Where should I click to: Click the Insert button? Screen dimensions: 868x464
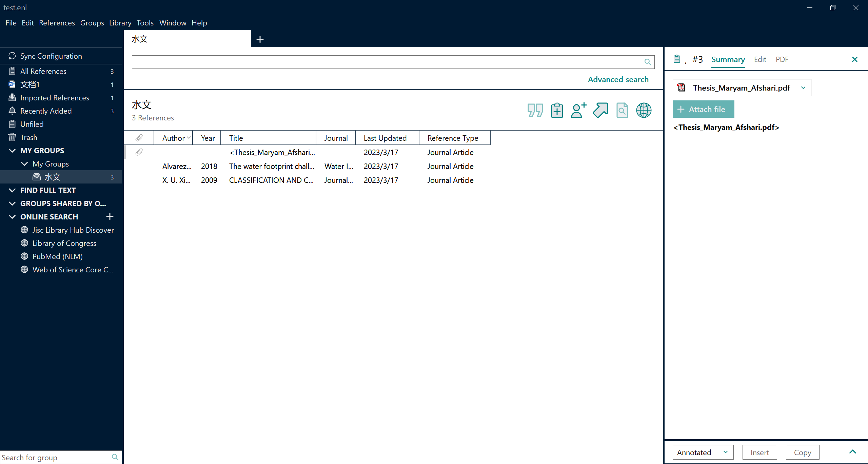tap(759, 452)
